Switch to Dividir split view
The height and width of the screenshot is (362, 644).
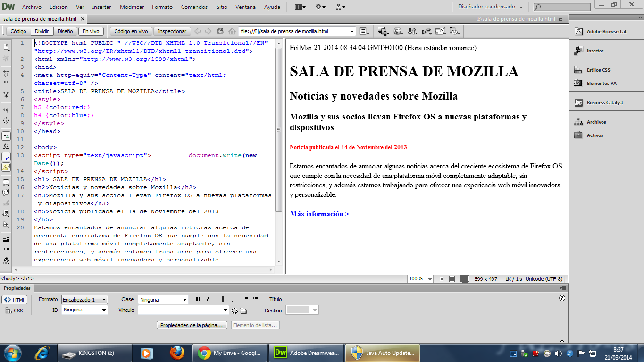tap(42, 31)
